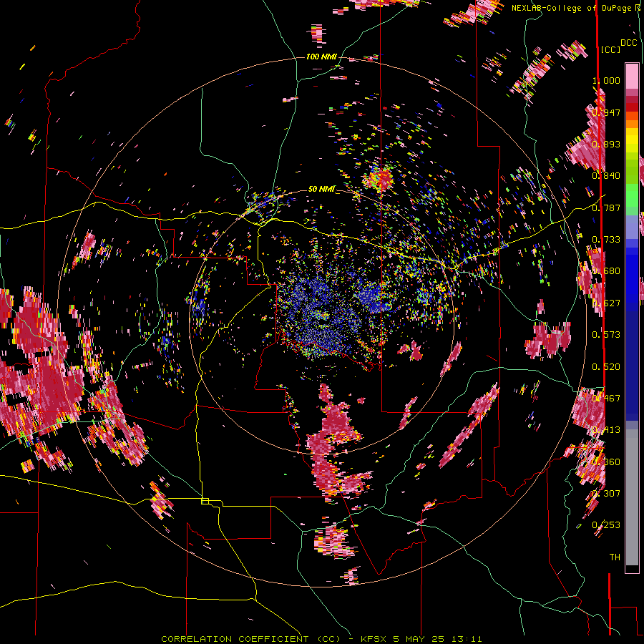Click the "[CC]" units label

(610, 49)
